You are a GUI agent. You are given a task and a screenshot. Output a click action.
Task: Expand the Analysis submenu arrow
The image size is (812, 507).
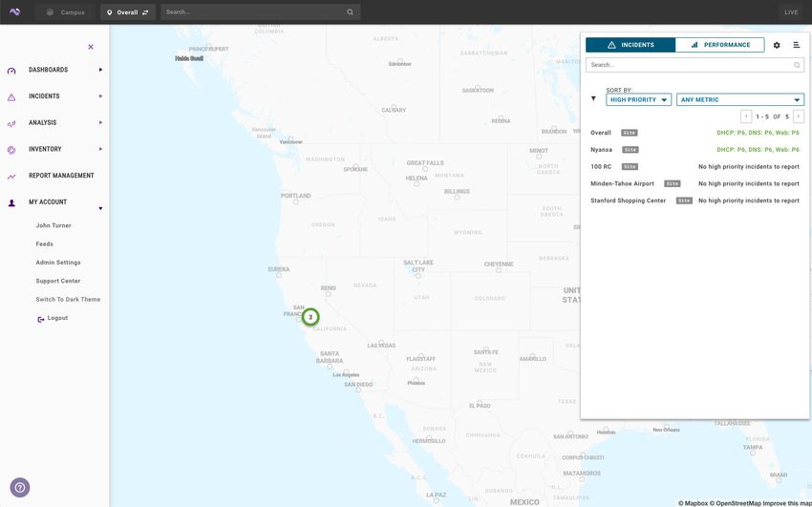(100, 122)
